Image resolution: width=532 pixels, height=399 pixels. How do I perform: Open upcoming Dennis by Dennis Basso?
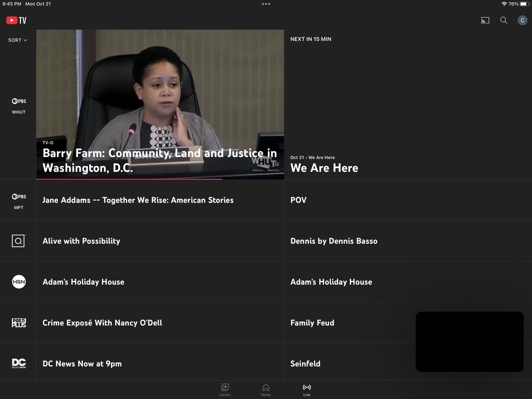click(334, 241)
